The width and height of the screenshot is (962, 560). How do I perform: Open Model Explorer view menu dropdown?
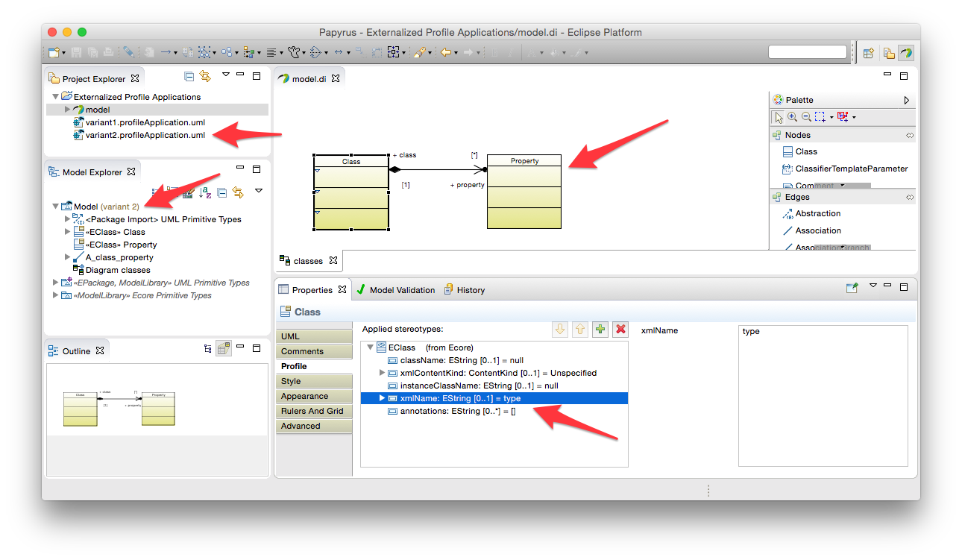coord(259,191)
